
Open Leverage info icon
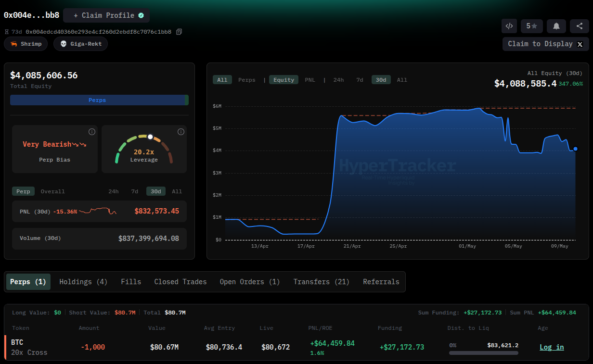(x=181, y=132)
